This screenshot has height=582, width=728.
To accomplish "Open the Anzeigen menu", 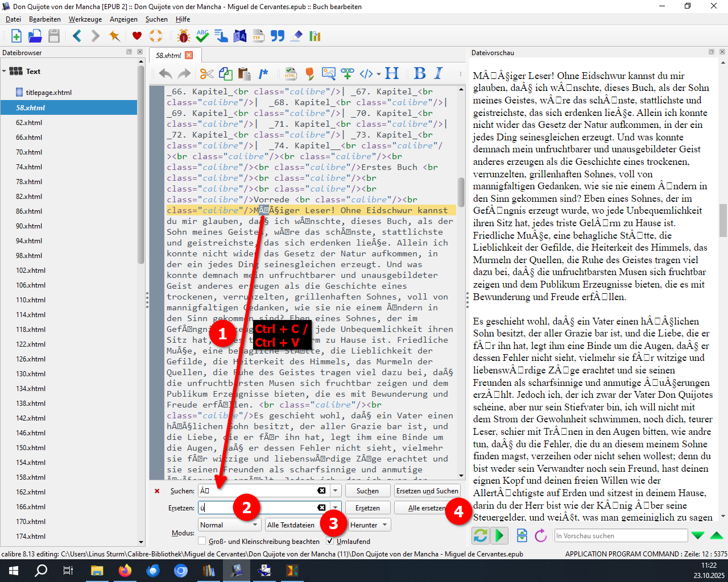I will point(123,19).
